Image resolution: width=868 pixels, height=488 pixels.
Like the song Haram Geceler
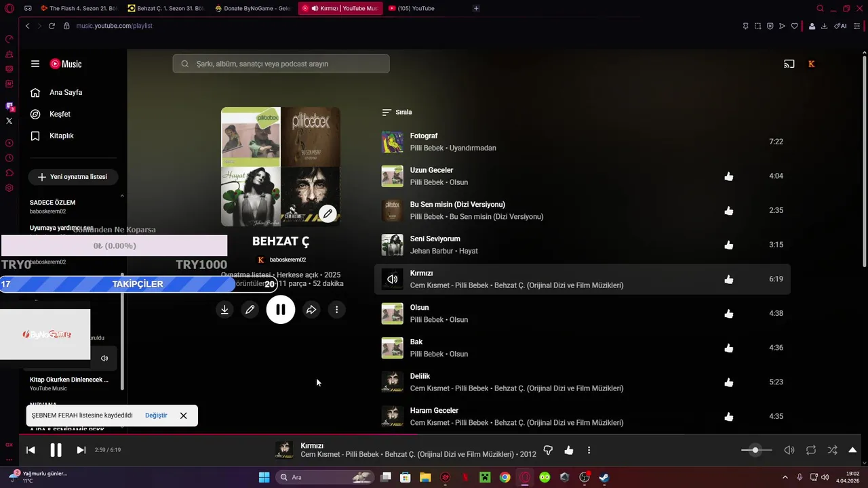(x=729, y=417)
